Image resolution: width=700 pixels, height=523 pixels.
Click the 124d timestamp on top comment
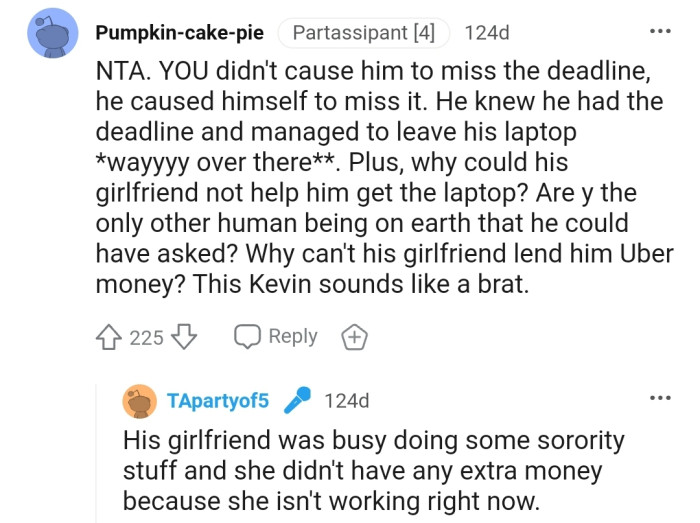pos(487,33)
